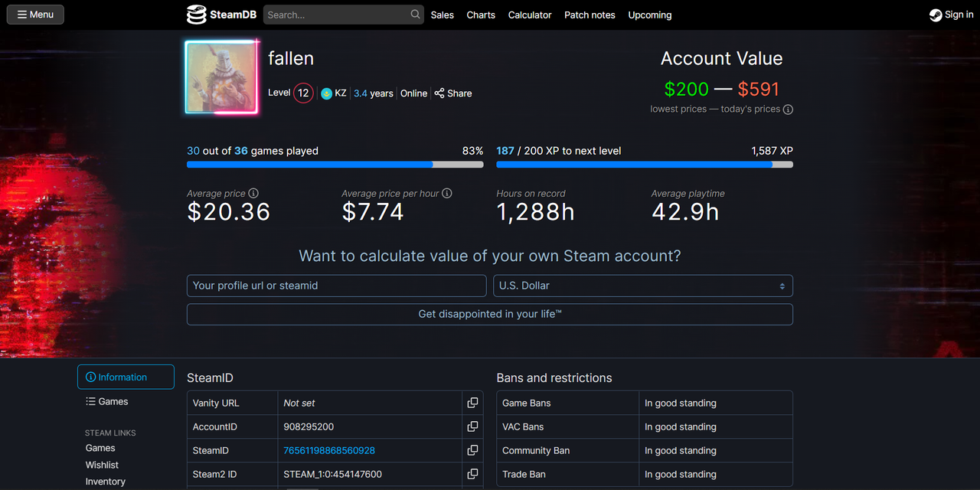Open the Sales page

tap(443, 15)
